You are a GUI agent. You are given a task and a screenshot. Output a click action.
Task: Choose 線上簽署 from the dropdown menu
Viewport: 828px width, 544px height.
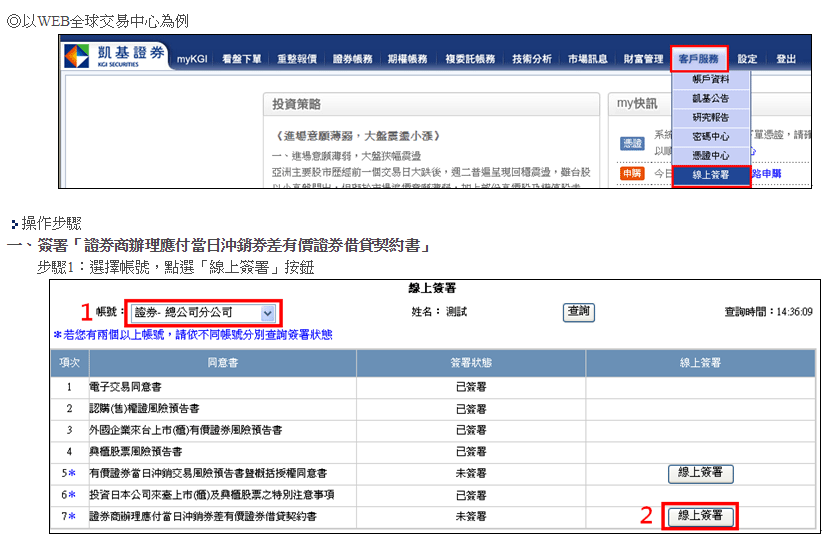pos(711,175)
